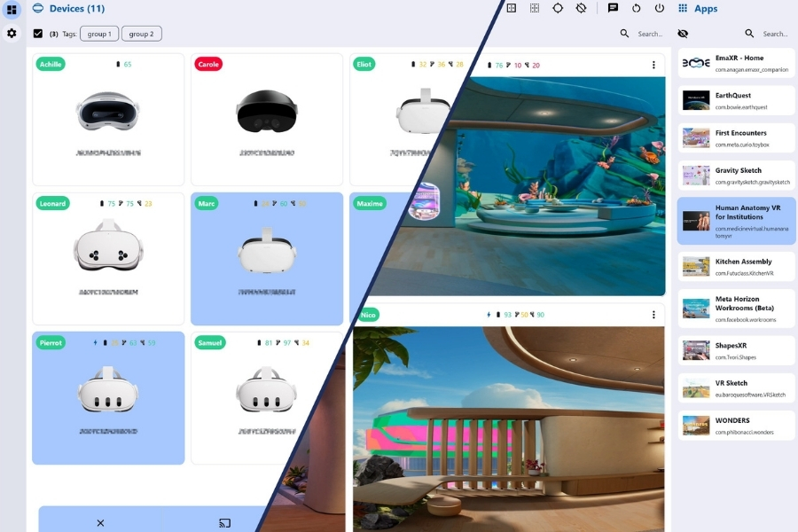Open settings gear in left sidebar
Image resolution: width=798 pixels, height=532 pixels.
tap(12, 34)
